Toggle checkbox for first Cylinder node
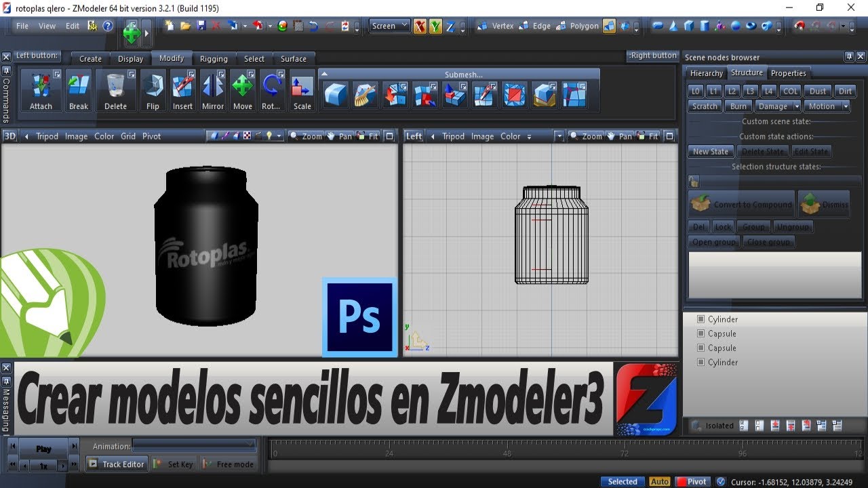Screen dimensions: 868x488 point(701,319)
